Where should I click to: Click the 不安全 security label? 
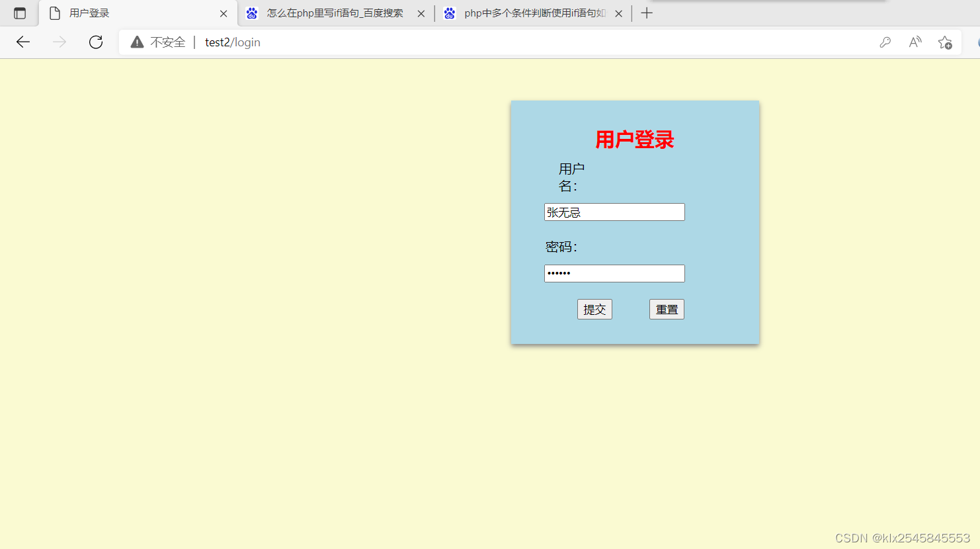(x=168, y=42)
